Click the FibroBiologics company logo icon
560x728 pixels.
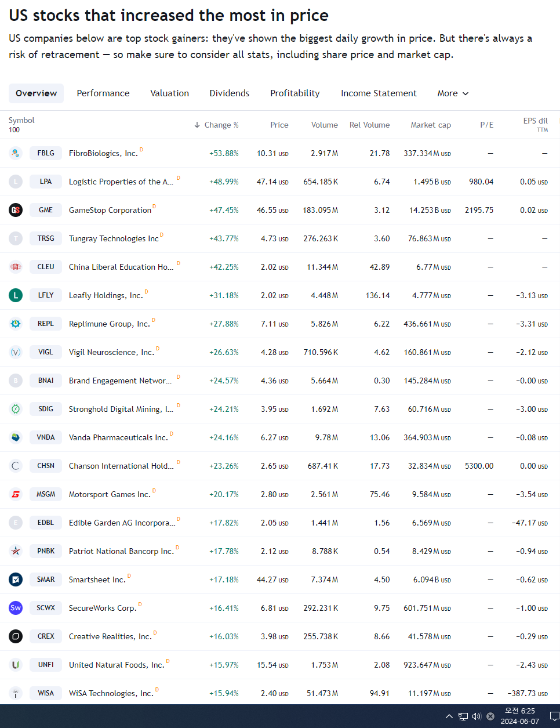click(x=16, y=153)
